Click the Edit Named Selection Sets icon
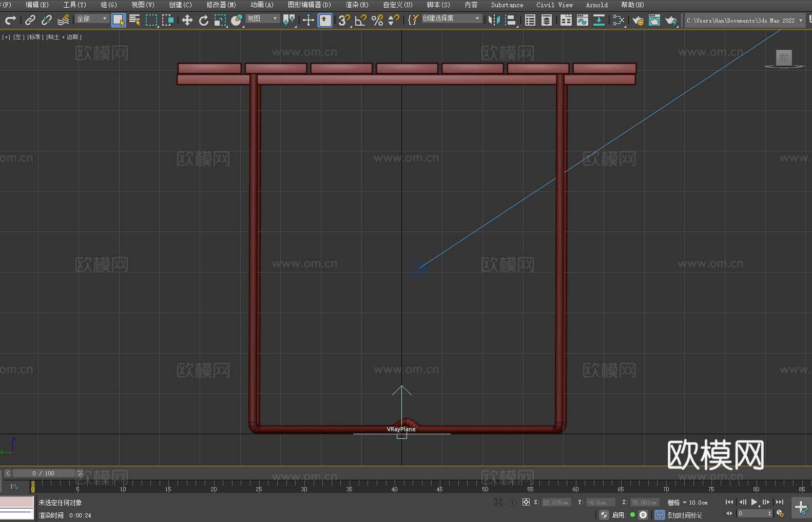 click(413, 20)
